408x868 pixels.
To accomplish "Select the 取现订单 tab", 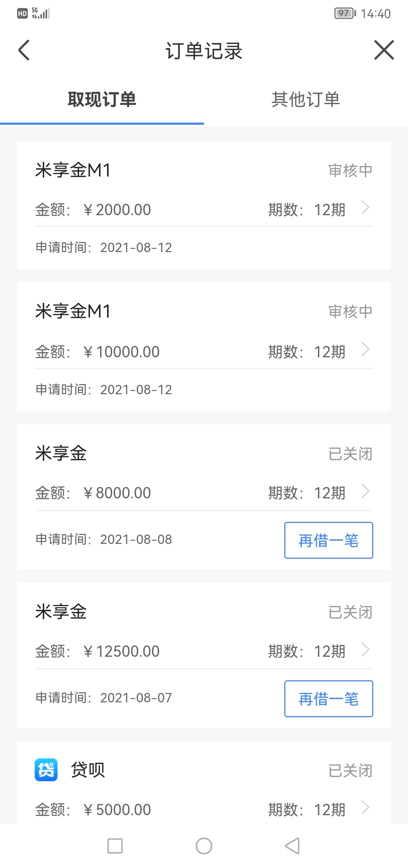I will [102, 99].
